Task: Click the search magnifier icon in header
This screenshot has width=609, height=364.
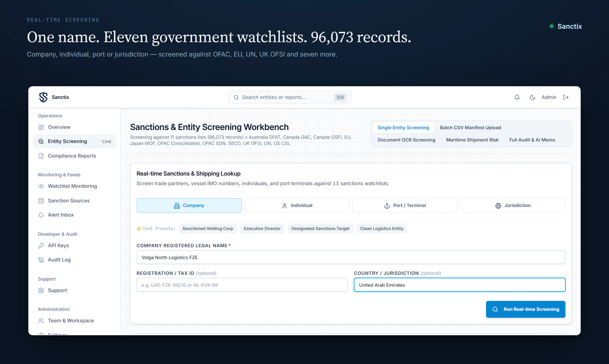Action: 236,97
